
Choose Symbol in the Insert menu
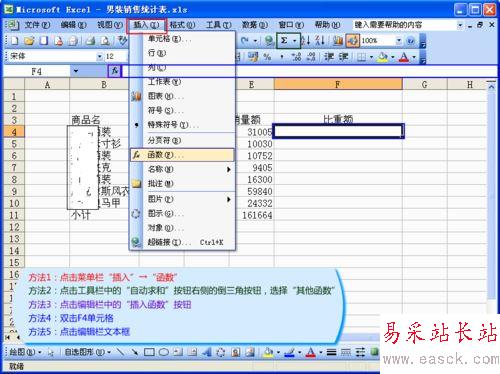point(182,110)
